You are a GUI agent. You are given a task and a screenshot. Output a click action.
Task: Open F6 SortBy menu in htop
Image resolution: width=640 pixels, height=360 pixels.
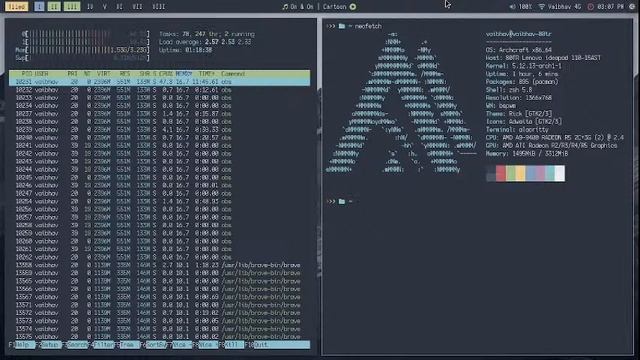click(x=154, y=345)
